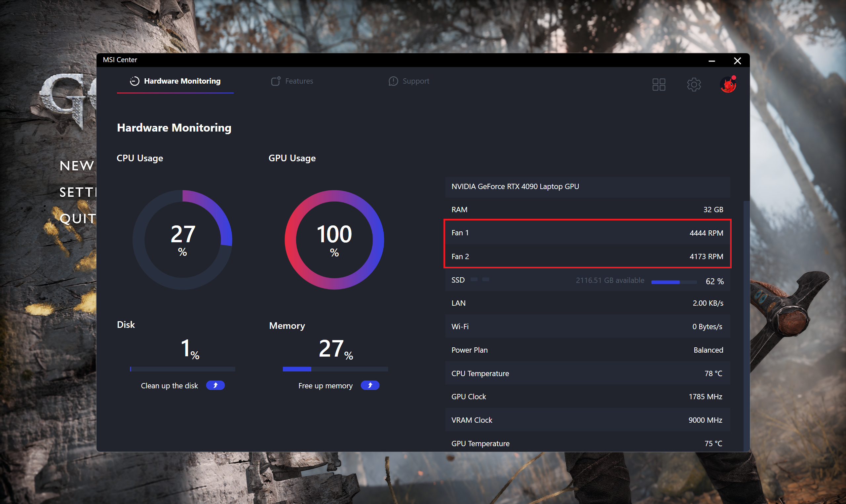Image resolution: width=846 pixels, height=504 pixels.
Task: Select the CPU Temperature 78 °C row
Action: pos(587,373)
